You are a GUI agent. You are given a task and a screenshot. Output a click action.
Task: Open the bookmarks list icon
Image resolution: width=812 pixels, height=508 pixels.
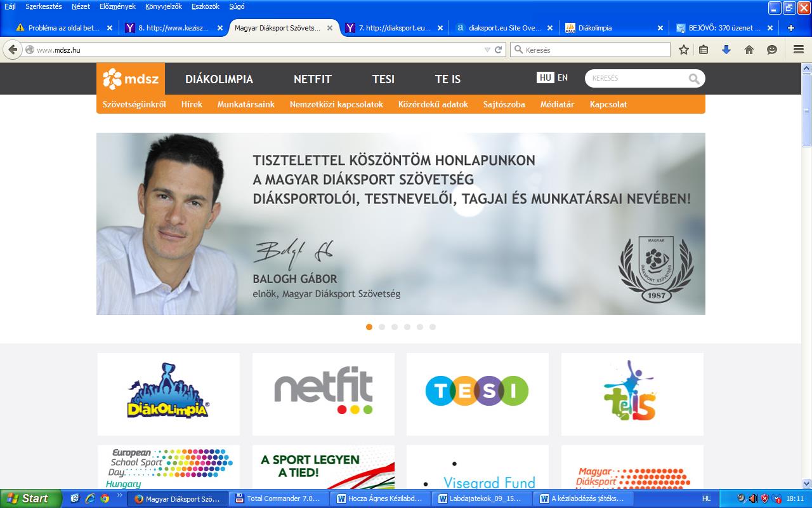tap(704, 50)
